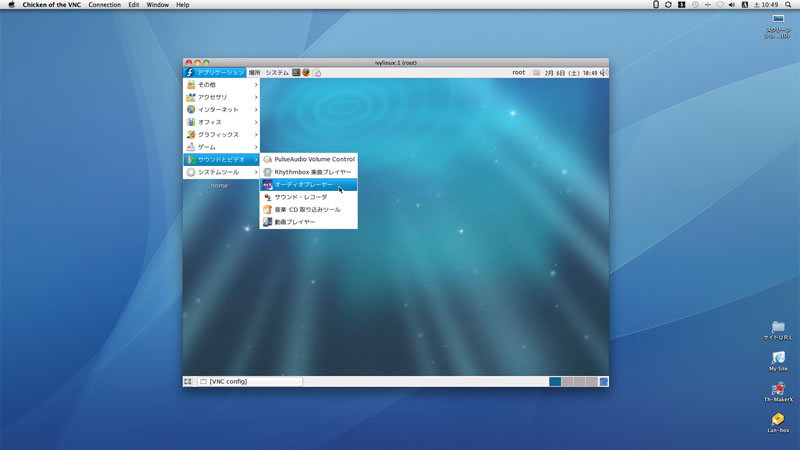
Task: Expand the システムツール submenu
Action: click(x=221, y=172)
